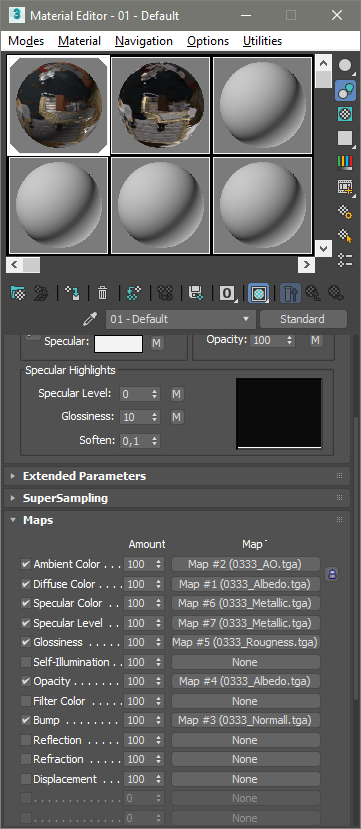Open the Navigation menu
The image size is (361, 829).
coord(144,41)
